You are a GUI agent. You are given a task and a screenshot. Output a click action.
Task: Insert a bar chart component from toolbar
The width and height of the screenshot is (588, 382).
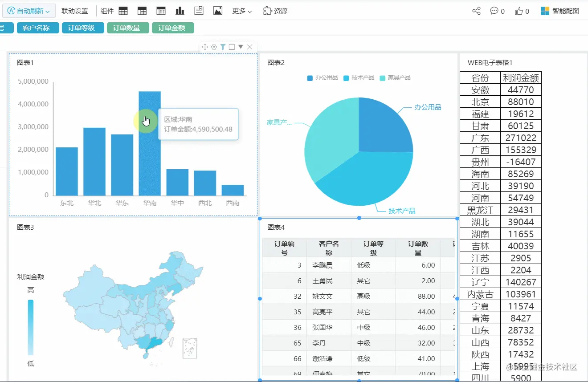click(x=180, y=11)
